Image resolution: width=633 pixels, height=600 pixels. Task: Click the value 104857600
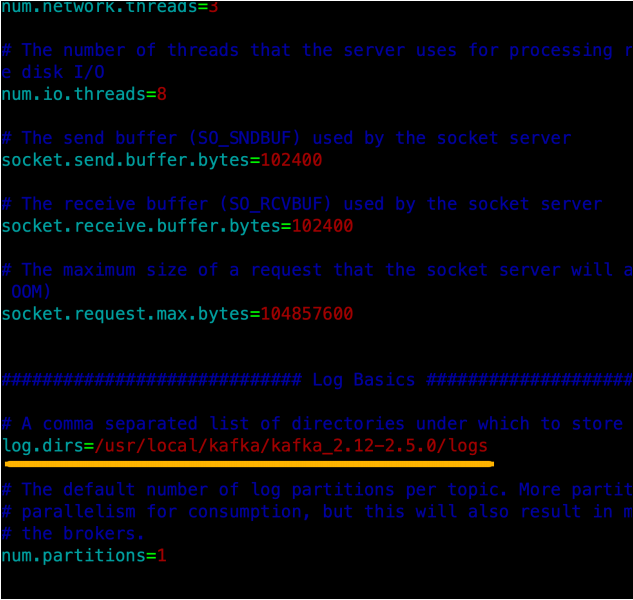coord(306,314)
